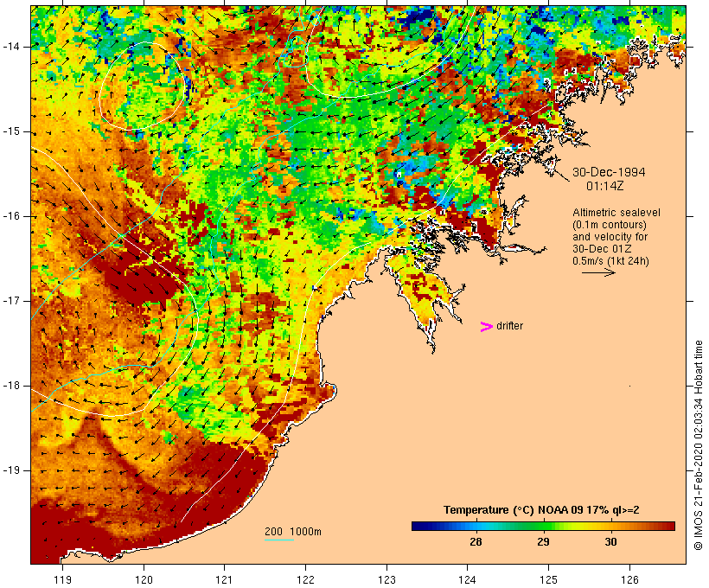Click the 'and velocity for' text

tap(610, 237)
